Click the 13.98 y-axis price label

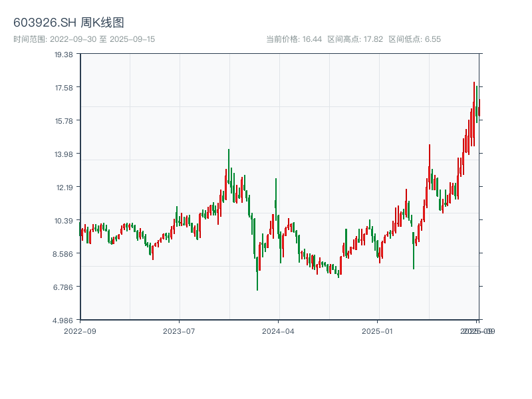(64, 154)
